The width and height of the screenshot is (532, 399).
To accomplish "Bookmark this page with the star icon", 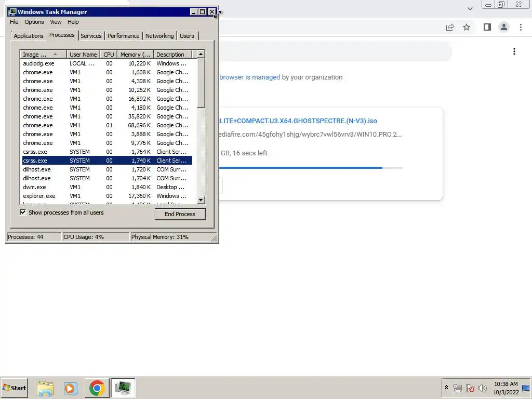I will 467,27.
